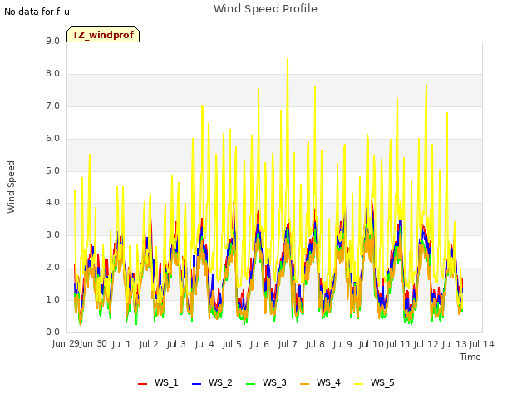Screen dimensions: 532x399
Task: Click the Jul 9 x-axis date label
Action: pos(342,344)
